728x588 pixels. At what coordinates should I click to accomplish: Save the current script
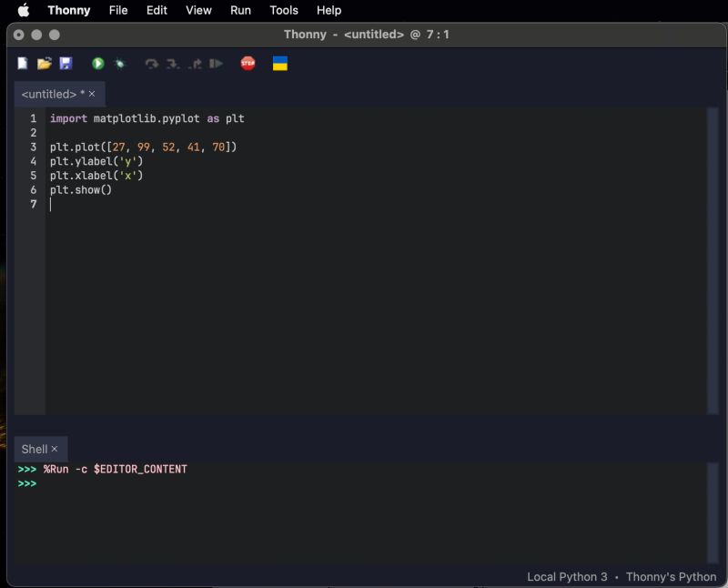pyautogui.click(x=65, y=63)
